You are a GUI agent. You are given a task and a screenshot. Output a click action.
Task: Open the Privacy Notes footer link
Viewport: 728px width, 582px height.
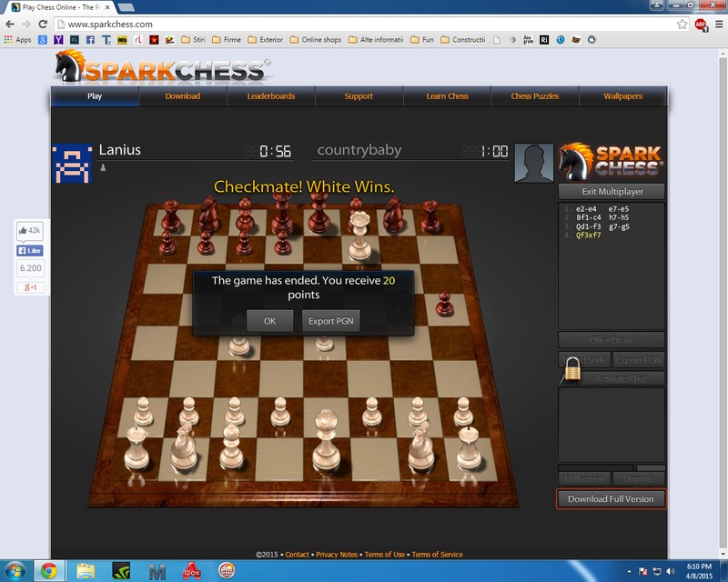(x=337, y=555)
